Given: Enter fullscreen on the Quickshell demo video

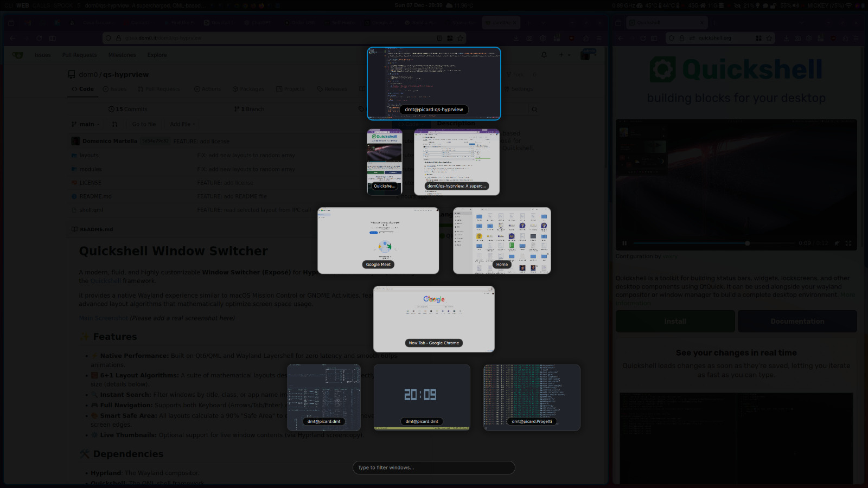Looking at the screenshot, I should [x=848, y=243].
